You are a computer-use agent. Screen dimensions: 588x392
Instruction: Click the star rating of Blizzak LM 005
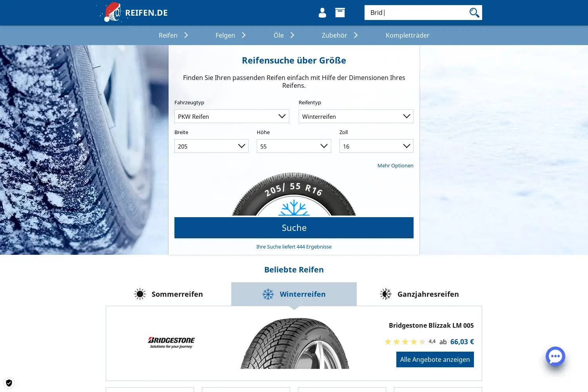point(405,342)
